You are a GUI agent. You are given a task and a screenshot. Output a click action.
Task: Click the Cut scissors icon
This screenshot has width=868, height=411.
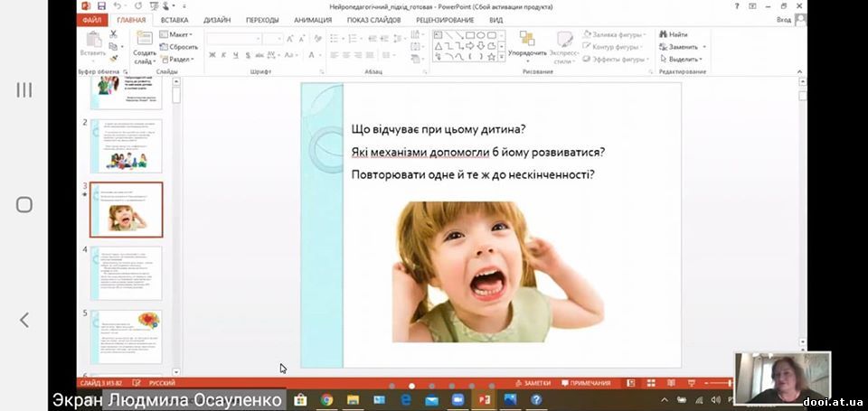115,34
